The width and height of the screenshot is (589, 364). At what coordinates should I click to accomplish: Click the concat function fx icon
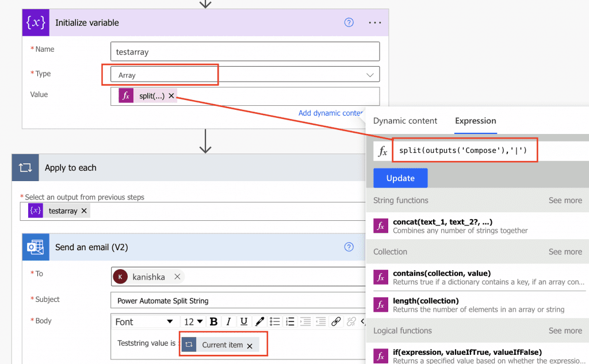point(381,226)
